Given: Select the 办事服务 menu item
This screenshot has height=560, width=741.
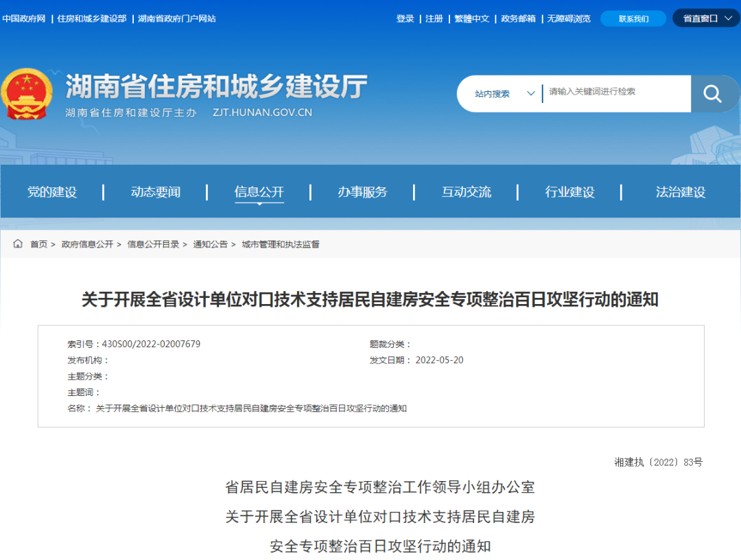Looking at the screenshot, I should click(x=363, y=192).
